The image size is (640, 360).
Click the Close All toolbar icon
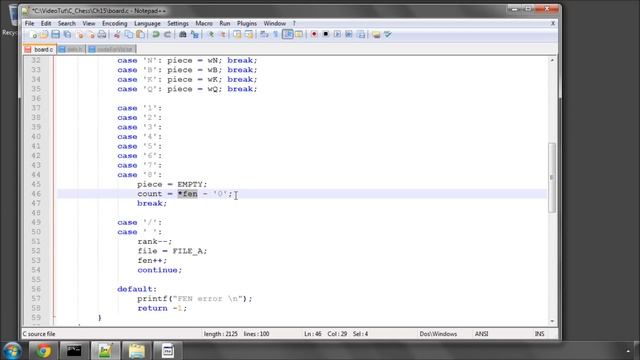point(91,35)
